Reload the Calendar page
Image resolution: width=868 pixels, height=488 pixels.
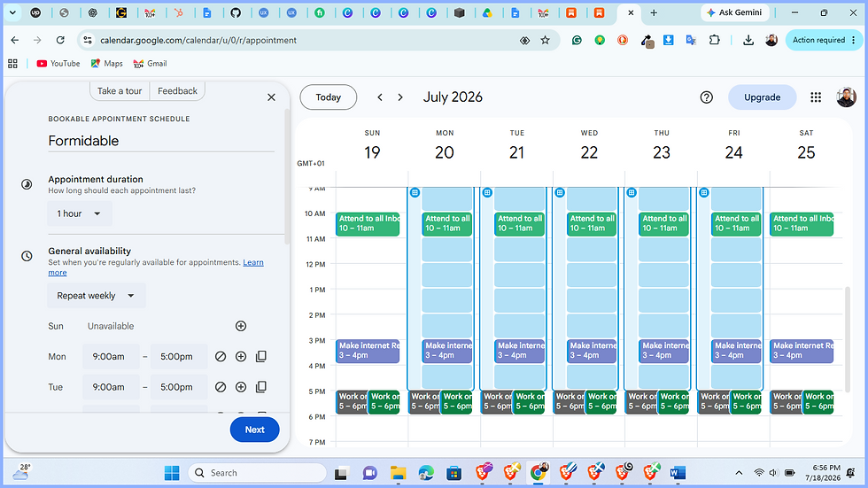60,40
